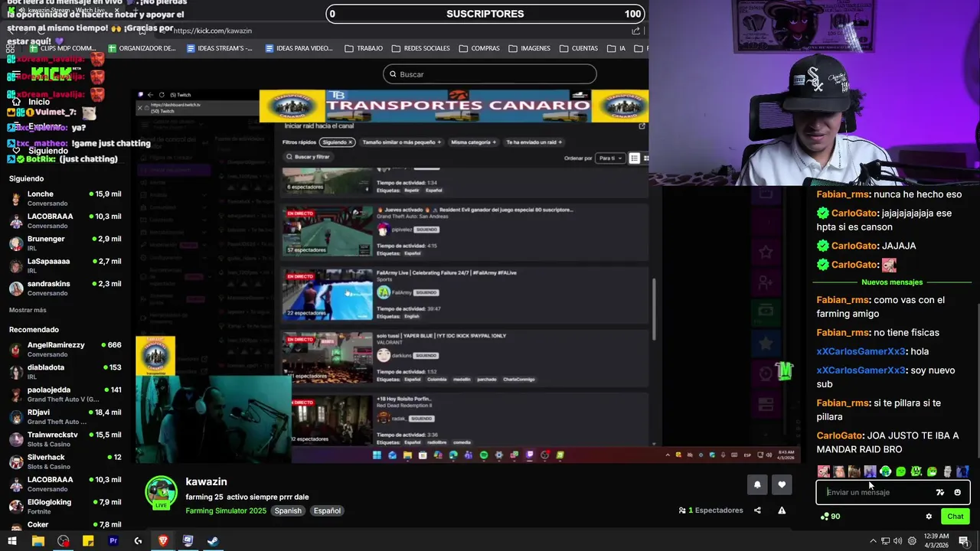The width and height of the screenshot is (980, 551).
Task: Add the 'Misma categoría' quick filter
Action: tap(473, 142)
